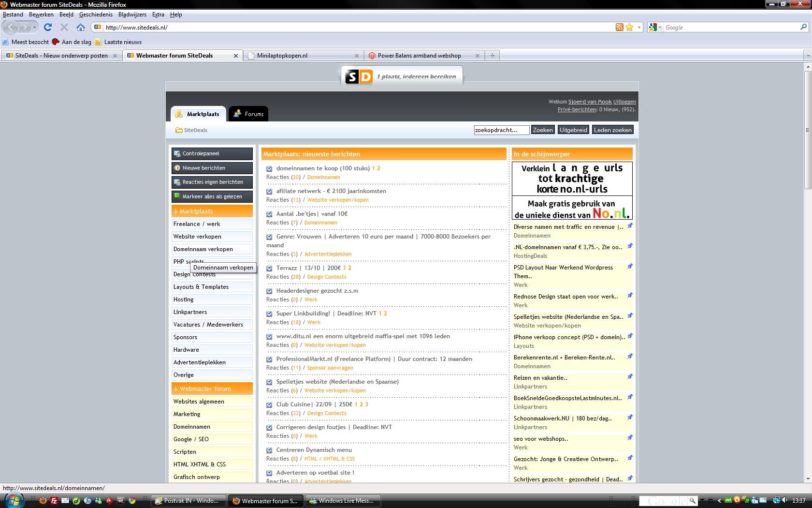
Task: Click the browser URL address field
Action: tap(358, 28)
